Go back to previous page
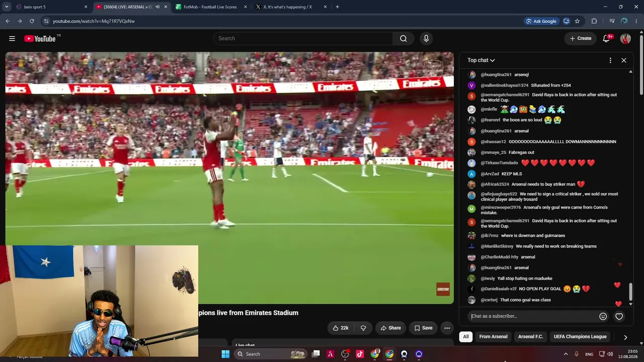This screenshot has width=644, height=362. [8, 21]
